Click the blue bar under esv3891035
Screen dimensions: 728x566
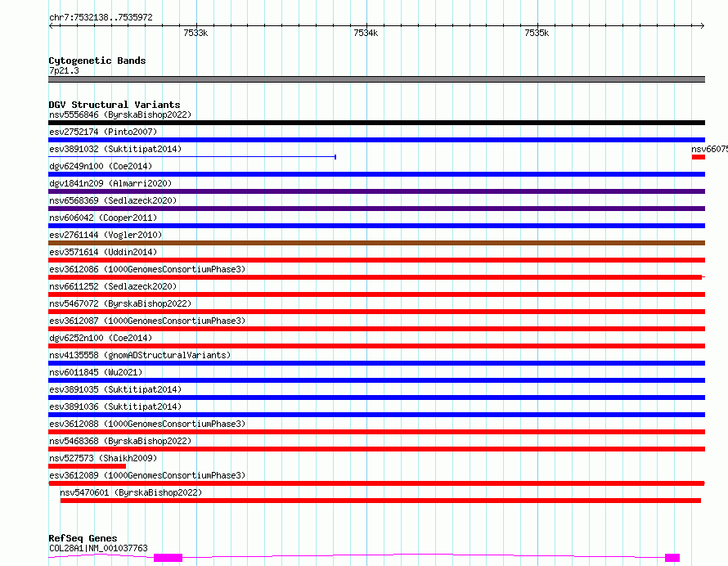pyautogui.click(x=376, y=398)
